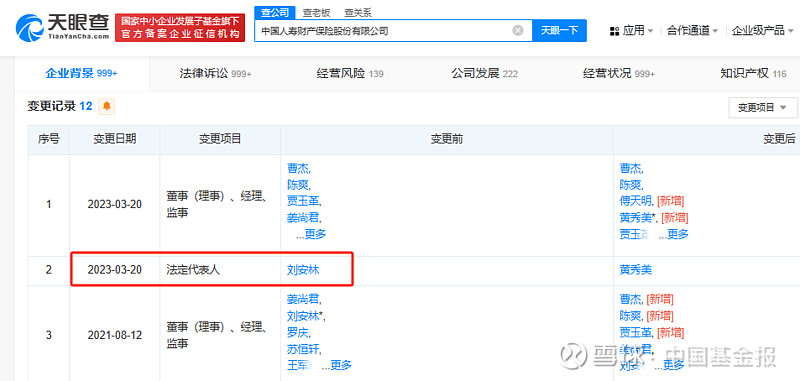800x381 pixels.
Task: Open 傅天明 link marked 新增
Action: 636,201
